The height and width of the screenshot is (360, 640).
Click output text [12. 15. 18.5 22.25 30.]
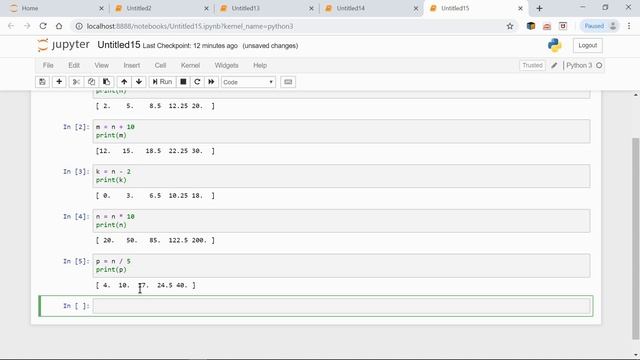pos(155,151)
